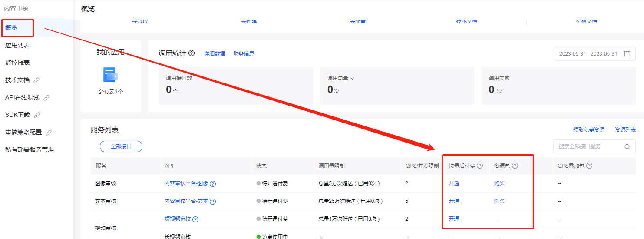Click the help icon beside QPS叠加包 header
This screenshot has height=239, width=644.
click(589, 166)
